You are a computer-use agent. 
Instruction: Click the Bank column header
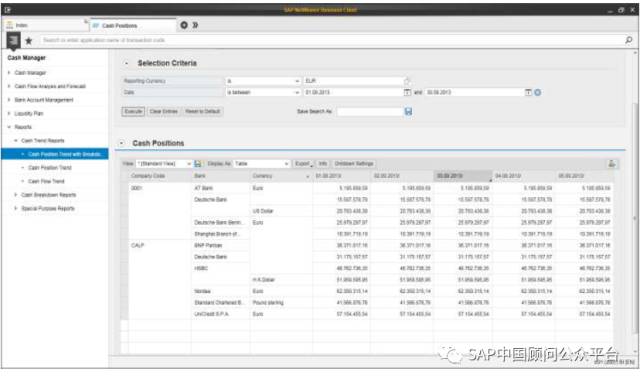[x=220, y=176]
